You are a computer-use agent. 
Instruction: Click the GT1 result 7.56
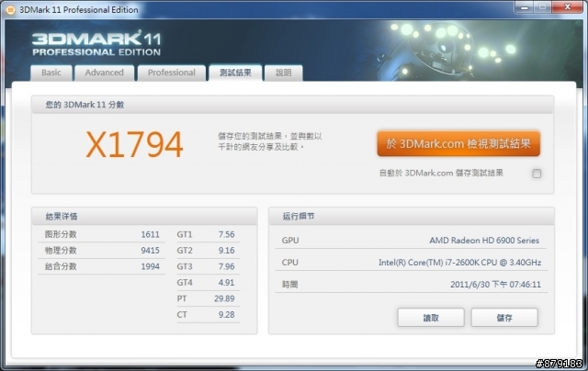pyautogui.click(x=227, y=234)
